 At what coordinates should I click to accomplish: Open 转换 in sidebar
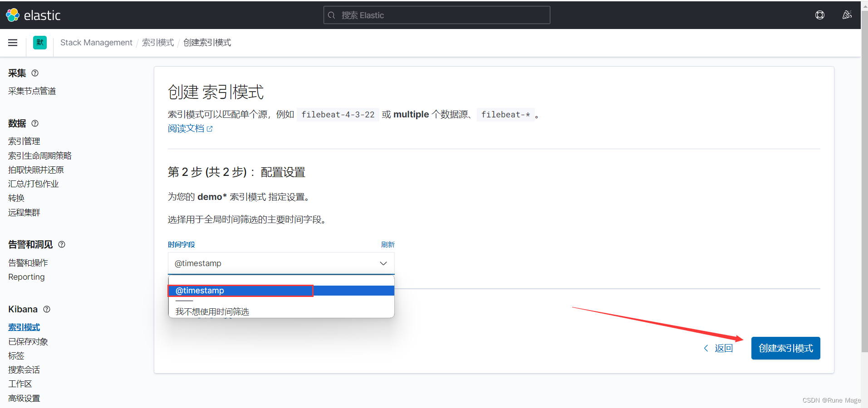(x=16, y=198)
